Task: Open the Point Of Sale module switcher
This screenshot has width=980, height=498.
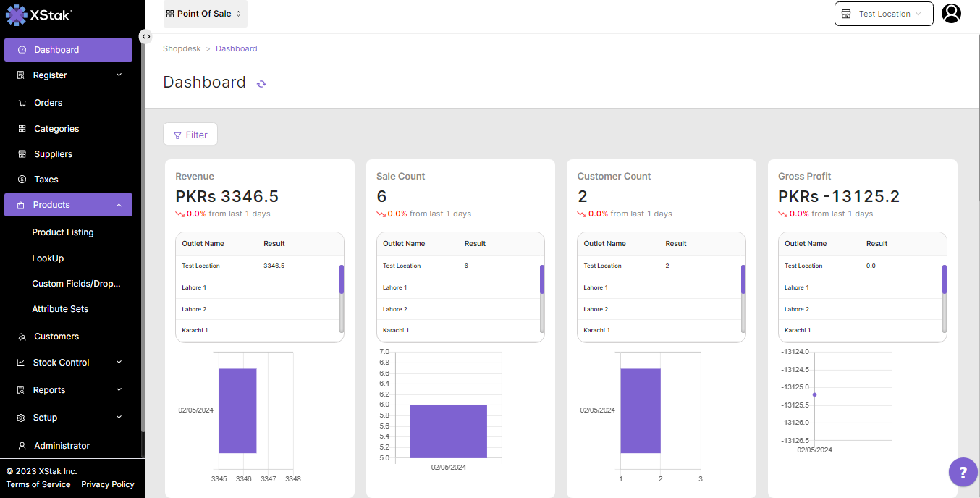Action: point(205,14)
